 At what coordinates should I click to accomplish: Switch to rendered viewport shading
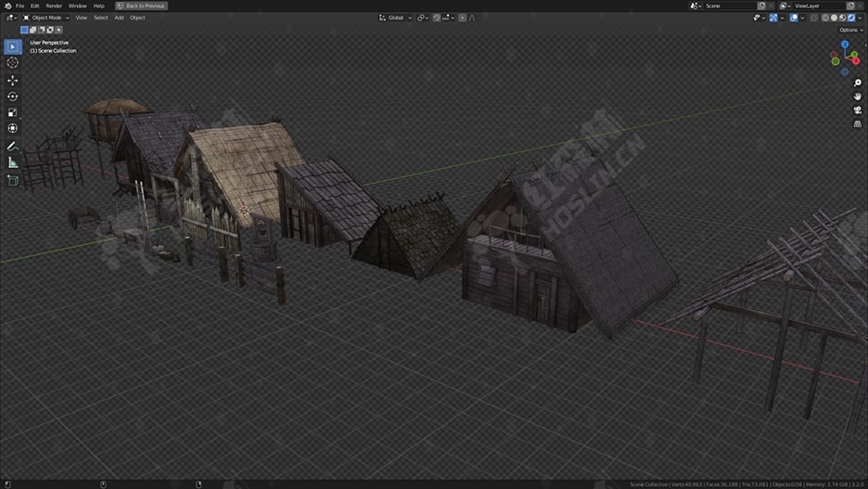851,18
